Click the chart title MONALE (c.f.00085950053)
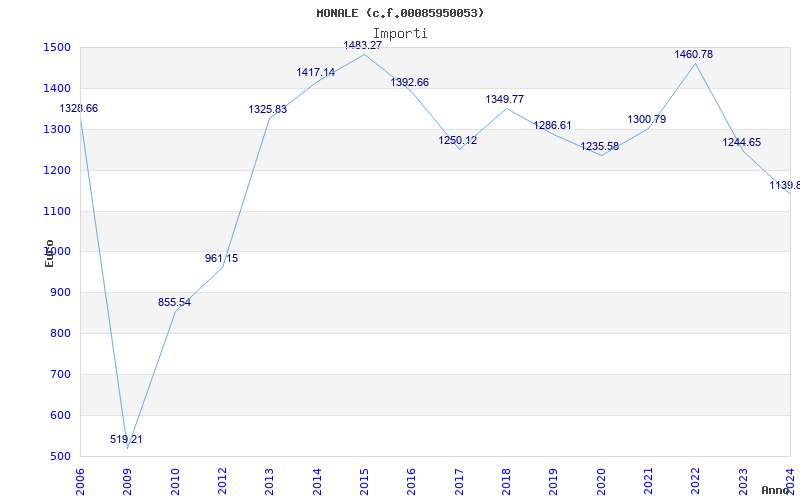Image resolution: width=800 pixels, height=500 pixels. point(400,13)
